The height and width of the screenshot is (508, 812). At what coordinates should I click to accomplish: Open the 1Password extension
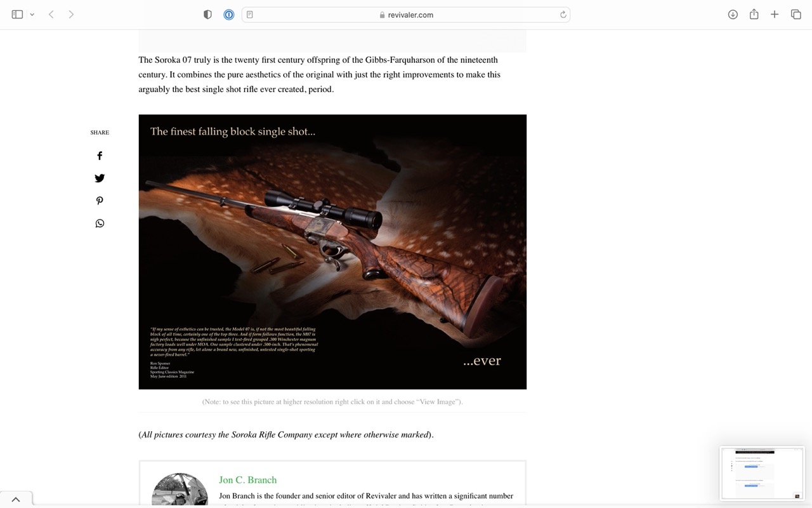[229, 15]
